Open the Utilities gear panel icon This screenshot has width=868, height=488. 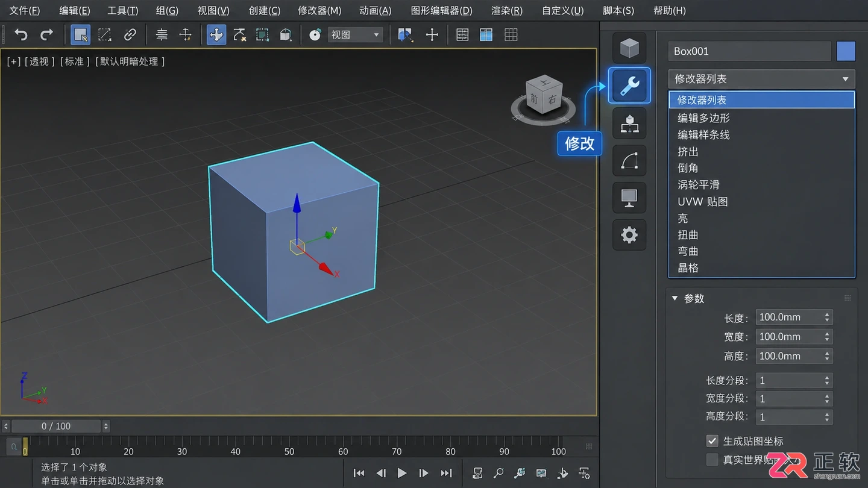coord(629,235)
